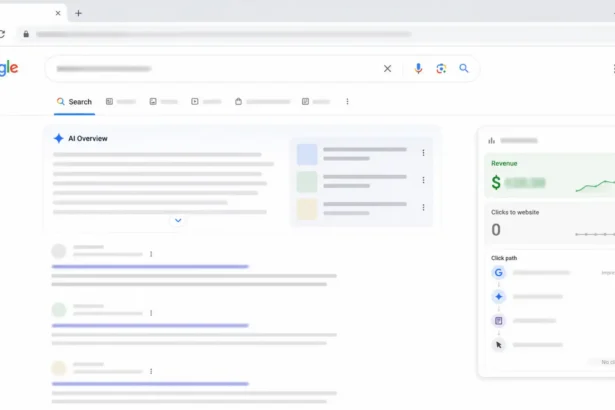Open the yellow source card thumbnail
The height and width of the screenshot is (410, 615).
pyautogui.click(x=307, y=209)
